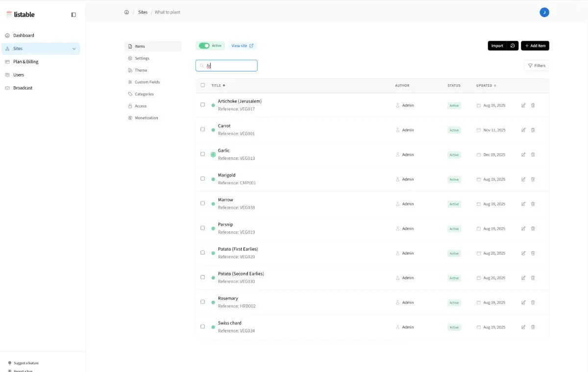Screen dimensions: 588x372
Task: Click the Add Item button
Action: click(x=535, y=46)
